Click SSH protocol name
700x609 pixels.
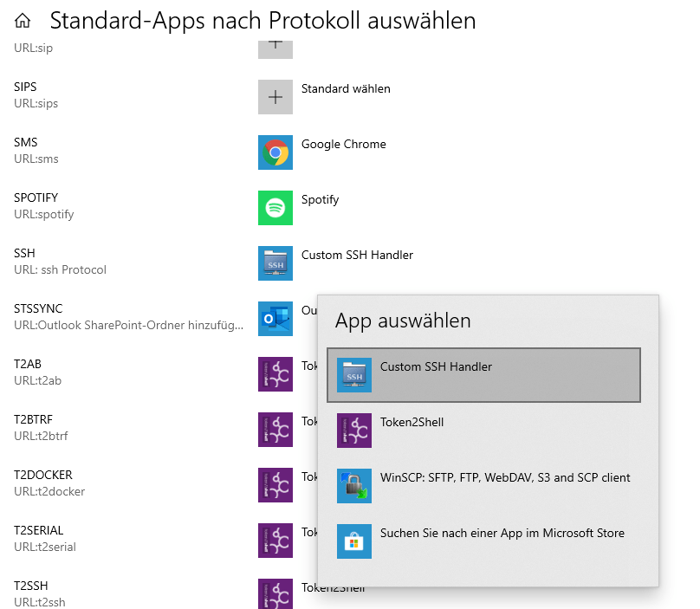[x=24, y=253]
